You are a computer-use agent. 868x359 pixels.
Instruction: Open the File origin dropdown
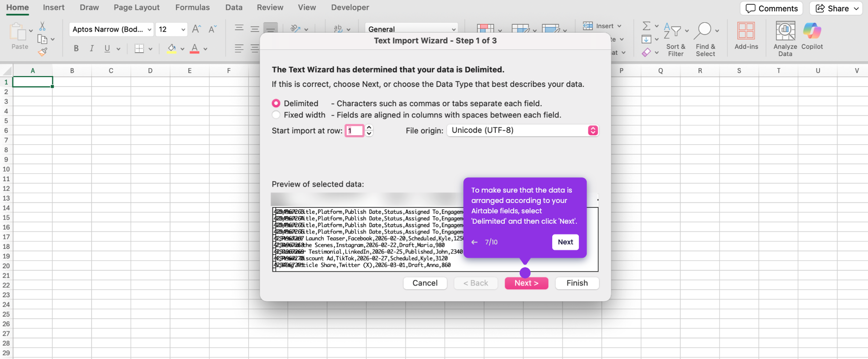tap(523, 130)
